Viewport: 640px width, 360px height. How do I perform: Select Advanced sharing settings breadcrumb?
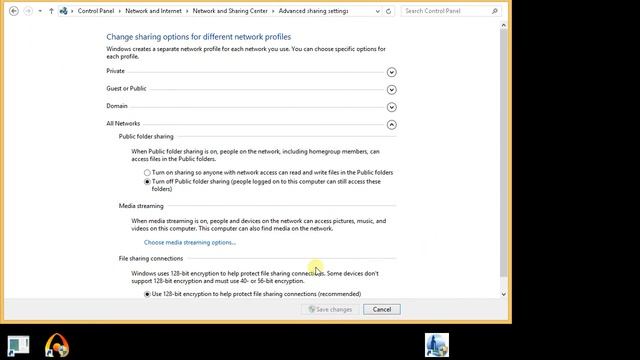pyautogui.click(x=313, y=11)
